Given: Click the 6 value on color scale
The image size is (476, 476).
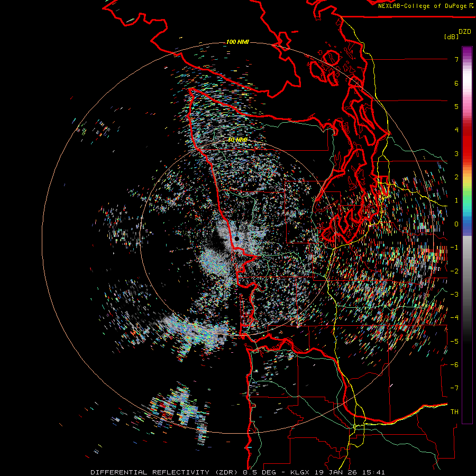Looking at the screenshot, I should 456,83.
